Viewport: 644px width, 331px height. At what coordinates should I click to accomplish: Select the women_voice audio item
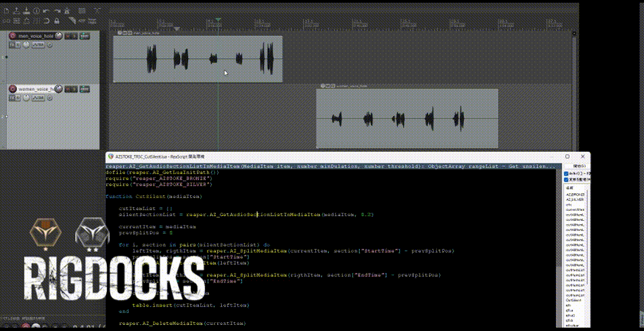(x=407, y=118)
